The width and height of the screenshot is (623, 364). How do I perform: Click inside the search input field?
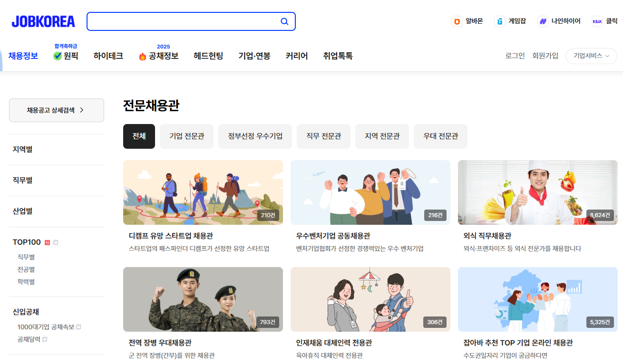tap(185, 21)
